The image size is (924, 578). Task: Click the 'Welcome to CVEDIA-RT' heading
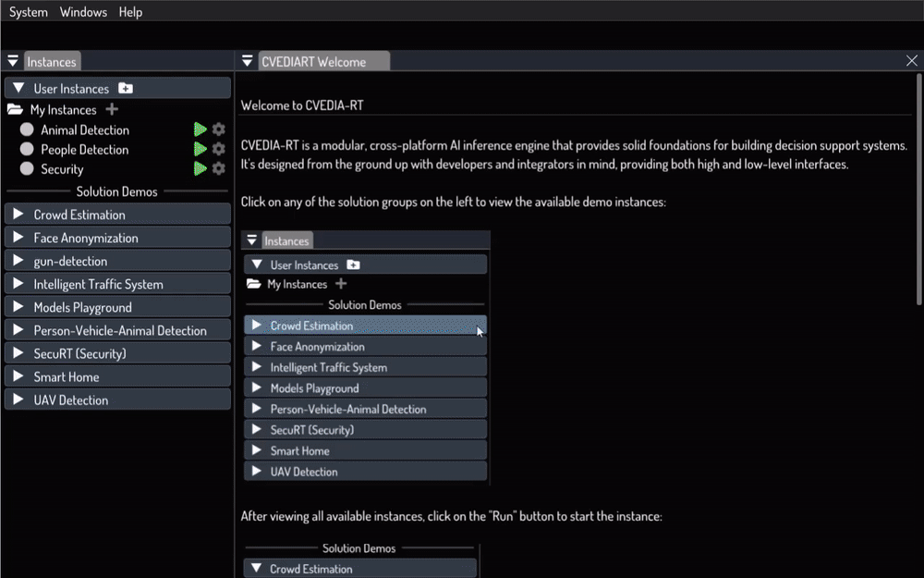[x=302, y=105]
